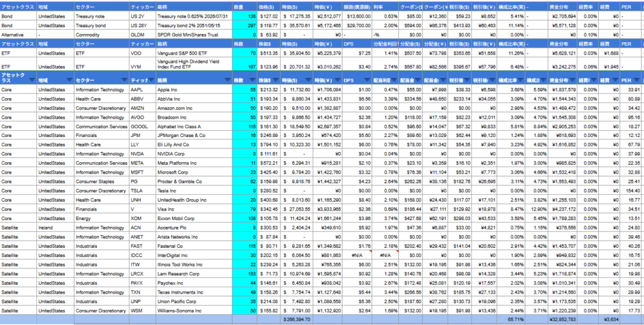
Task: Open the filter dropdown on the PER header
Action: click(638, 80)
